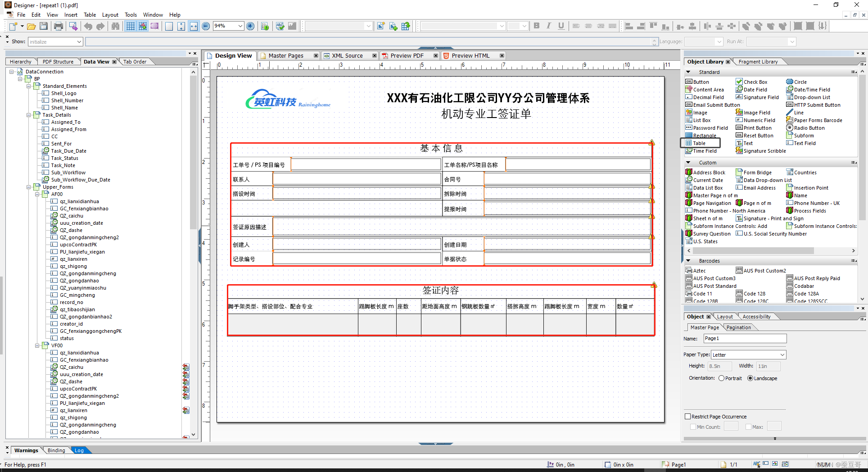Select the Portrait orientation radio button
The height and width of the screenshot is (472, 868).
(721, 378)
